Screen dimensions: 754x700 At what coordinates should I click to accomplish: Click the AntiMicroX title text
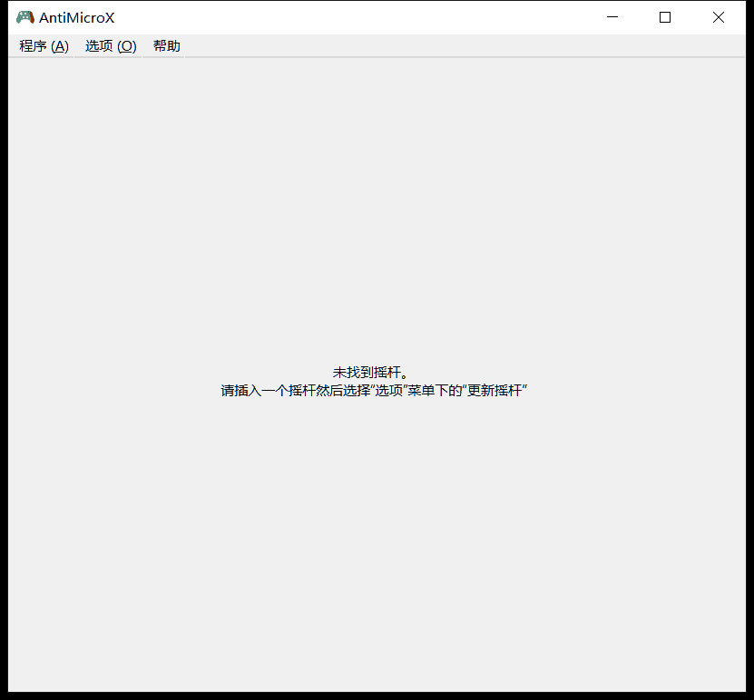77,18
